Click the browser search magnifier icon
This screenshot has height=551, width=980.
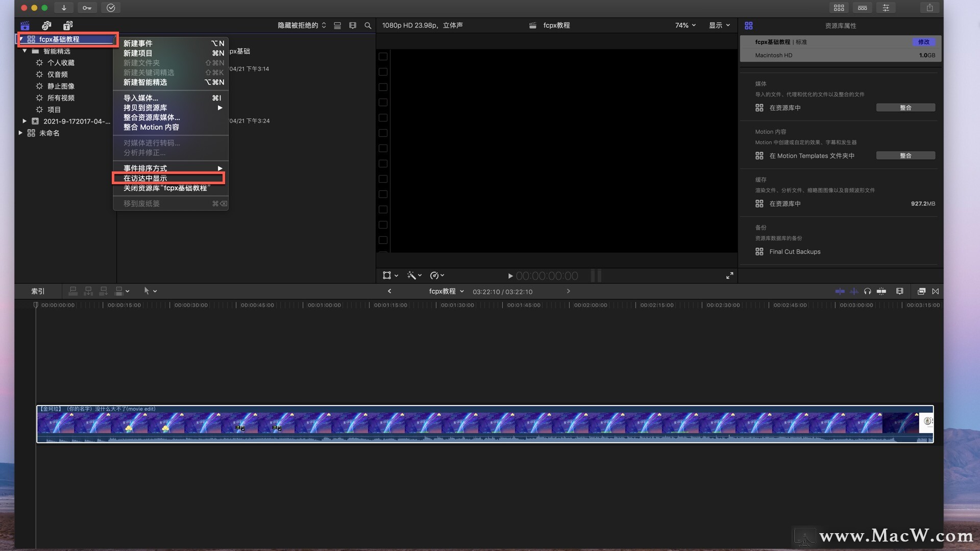pos(367,26)
